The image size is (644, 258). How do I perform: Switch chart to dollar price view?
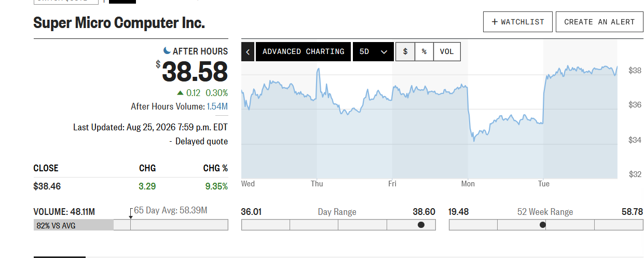click(405, 52)
